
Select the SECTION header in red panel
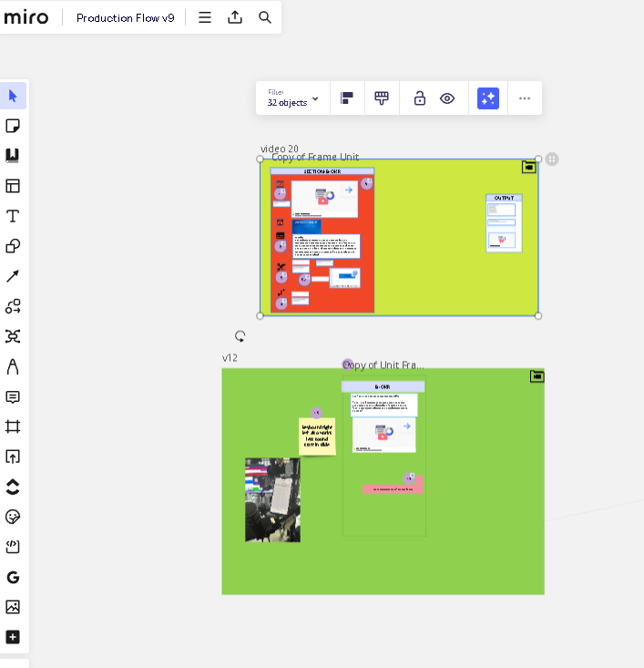point(322,171)
